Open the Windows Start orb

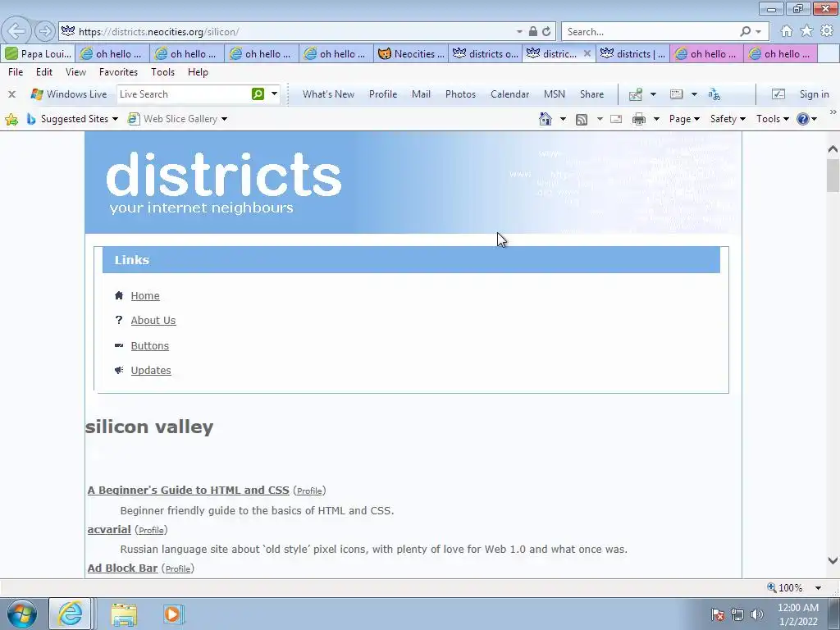[x=22, y=614]
